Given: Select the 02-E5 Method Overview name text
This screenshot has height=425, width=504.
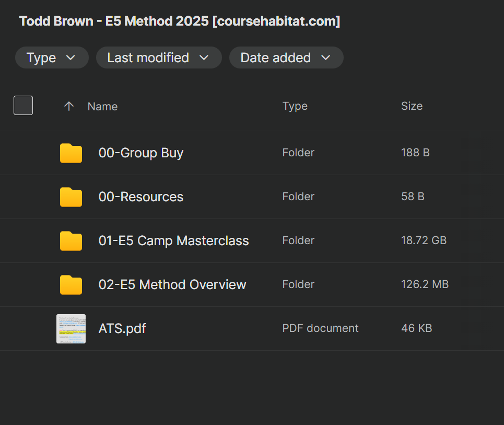Looking at the screenshot, I should click(172, 285).
